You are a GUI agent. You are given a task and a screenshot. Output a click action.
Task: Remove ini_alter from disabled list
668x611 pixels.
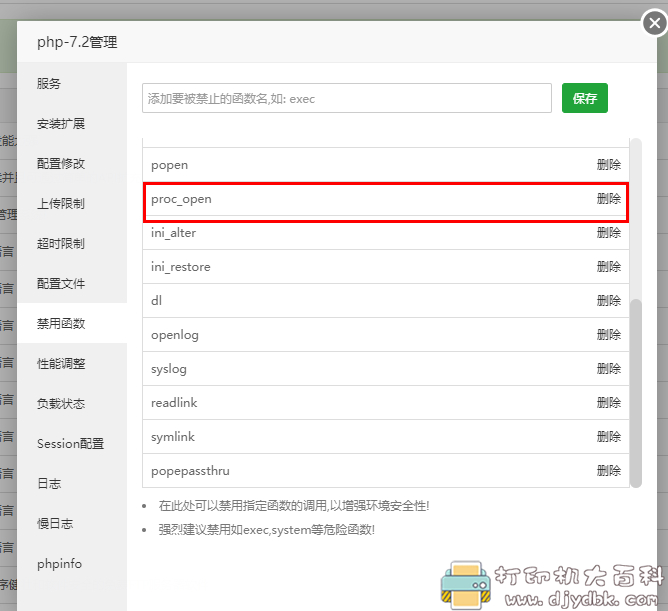pyautogui.click(x=608, y=233)
